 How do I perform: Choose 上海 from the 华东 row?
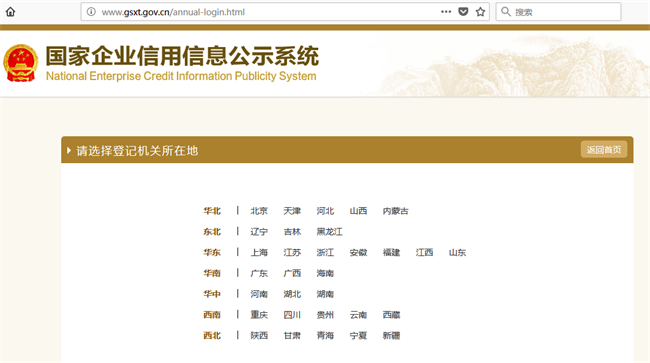[x=259, y=252]
